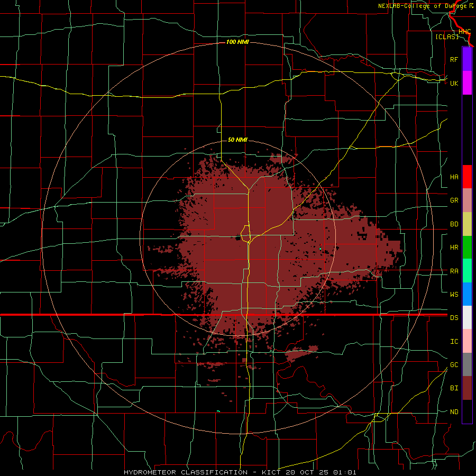The image size is (476, 476).
Task: Click the UK legend label
Action: tap(454, 83)
